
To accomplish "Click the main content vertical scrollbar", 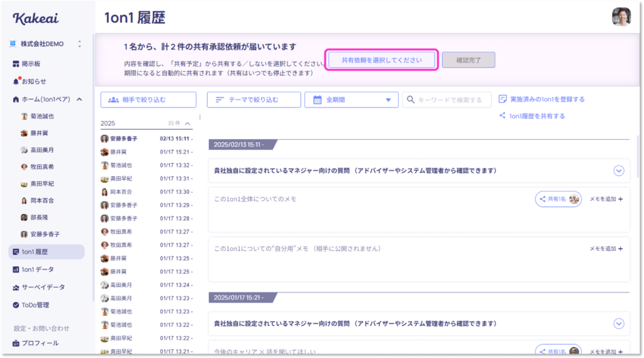I will [638, 156].
